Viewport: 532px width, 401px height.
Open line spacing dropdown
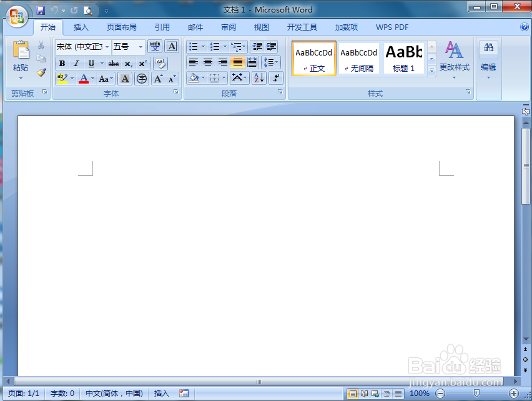tap(271, 62)
